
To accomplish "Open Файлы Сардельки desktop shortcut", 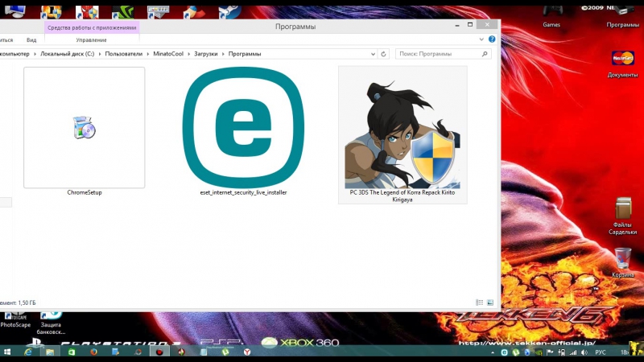I will pos(622,212).
